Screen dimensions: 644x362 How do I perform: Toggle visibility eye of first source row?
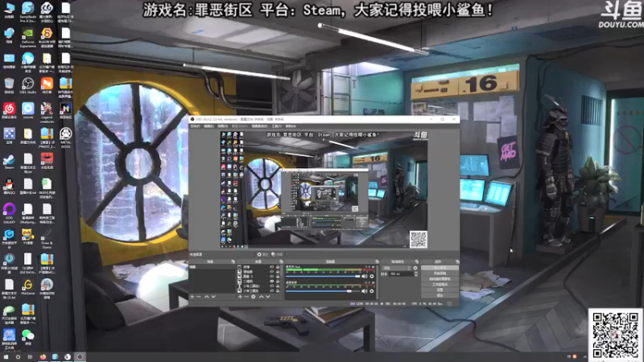coord(272,267)
